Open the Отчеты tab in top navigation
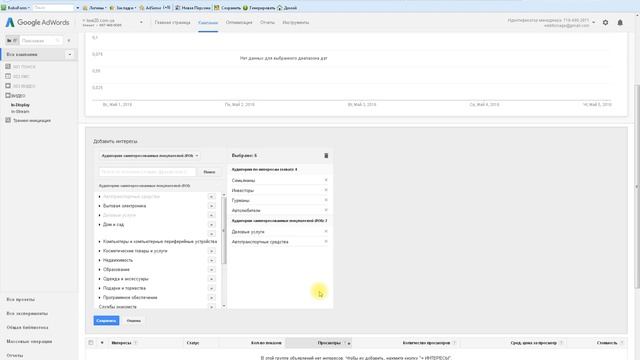 (267, 22)
